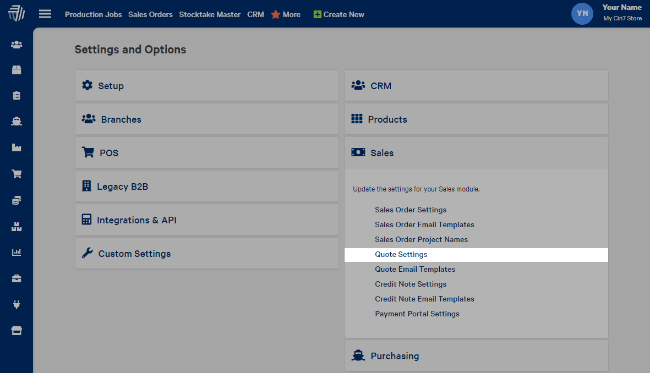This screenshot has height=373, width=650.
Task: Open the Products box icon in the sidebar
Action: (x=17, y=70)
